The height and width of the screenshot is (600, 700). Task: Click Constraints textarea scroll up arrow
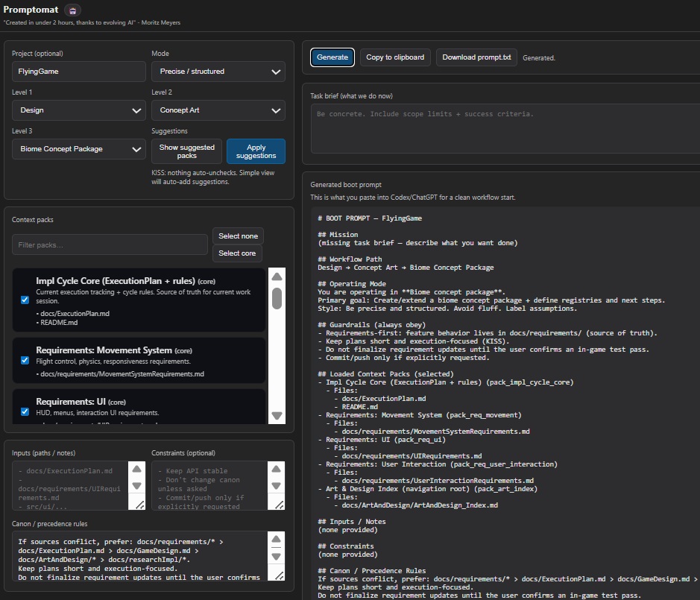pyautogui.click(x=277, y=469)
